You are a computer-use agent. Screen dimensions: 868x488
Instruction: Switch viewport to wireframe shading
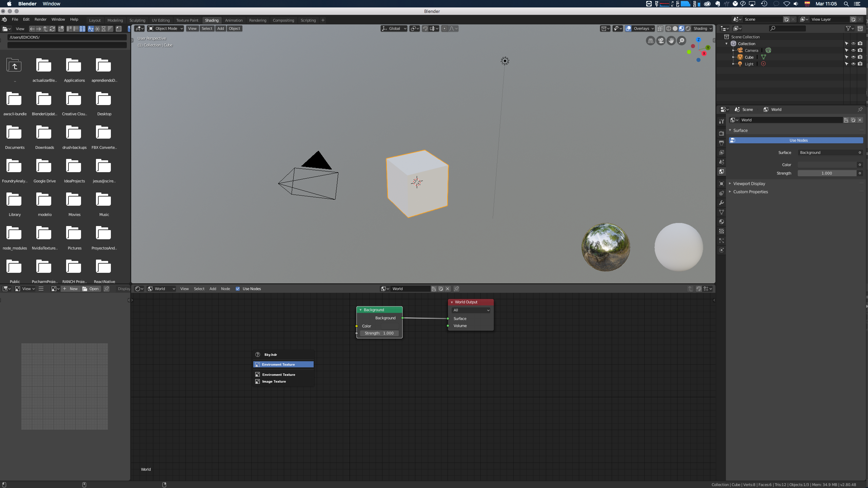[x=669, y=28]
